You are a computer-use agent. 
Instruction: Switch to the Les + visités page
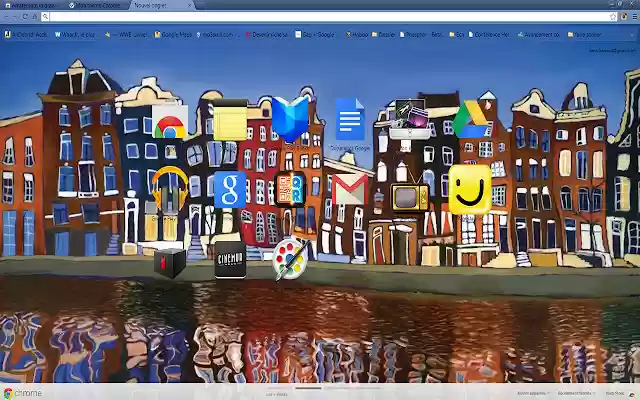click(276, 394)
